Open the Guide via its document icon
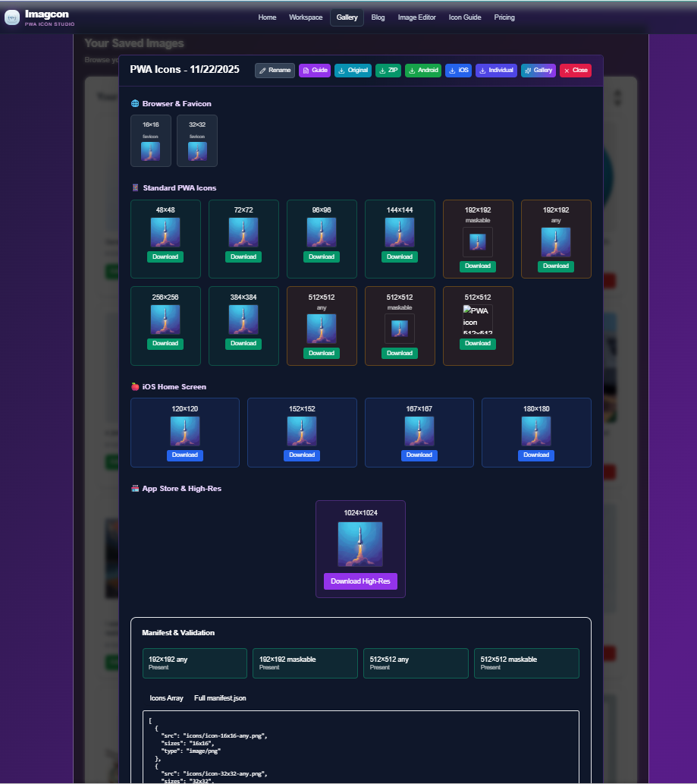 pos(305,70)
